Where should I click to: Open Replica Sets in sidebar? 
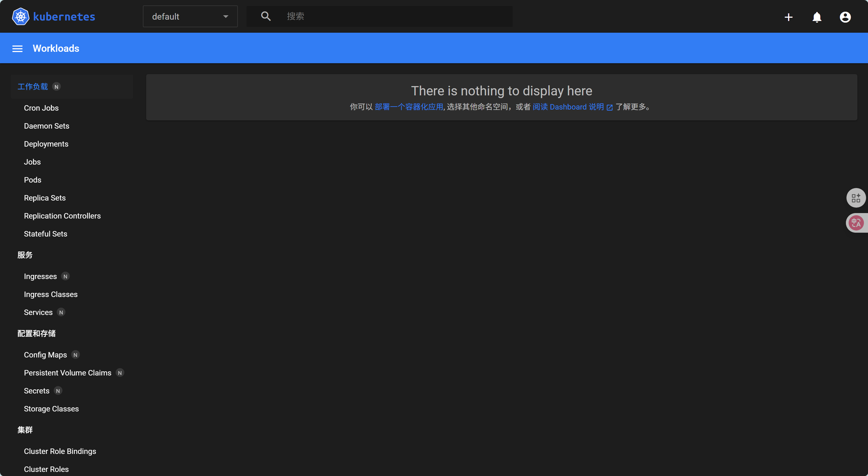(x=45, y=198)
